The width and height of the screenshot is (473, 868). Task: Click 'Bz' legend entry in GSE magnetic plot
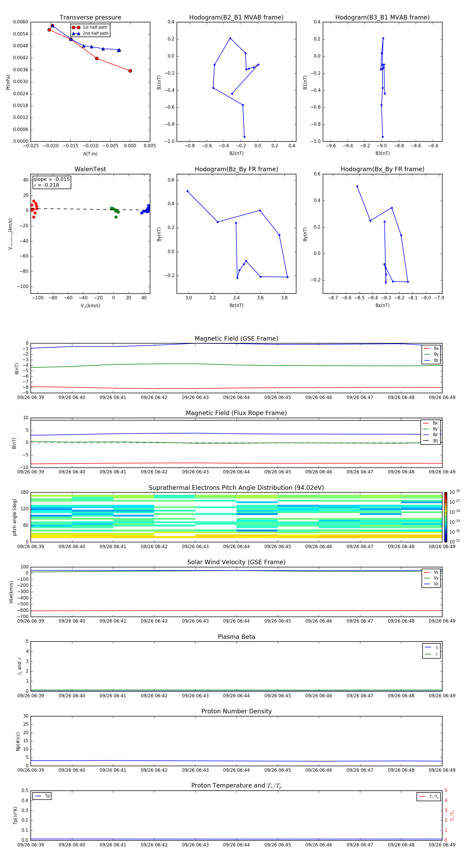coord(431,360)
